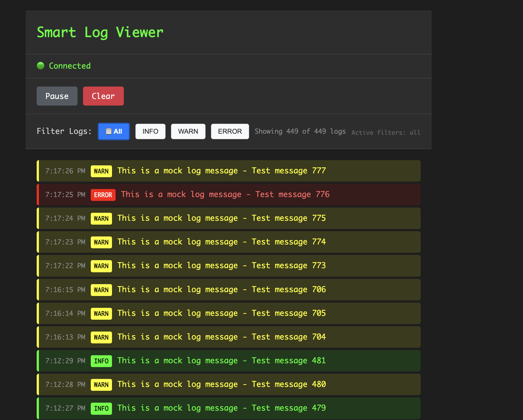523x420 pixels.
Task: Select log entry Test message 706
Action: (229, 290)
